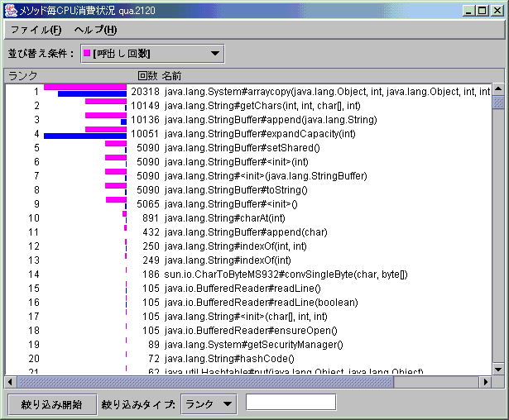509x420 pixels.
Task: Select the java.lang.System#arraycopy row
Action: [248, 92]
